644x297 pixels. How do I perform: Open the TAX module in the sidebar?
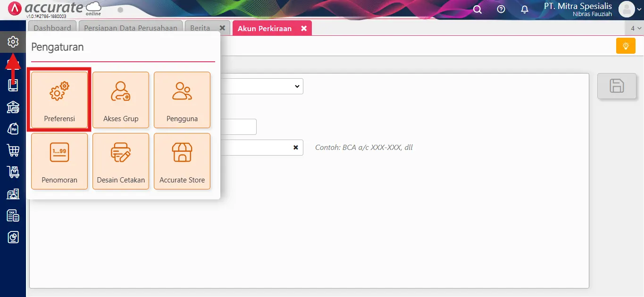pos(13,215)
